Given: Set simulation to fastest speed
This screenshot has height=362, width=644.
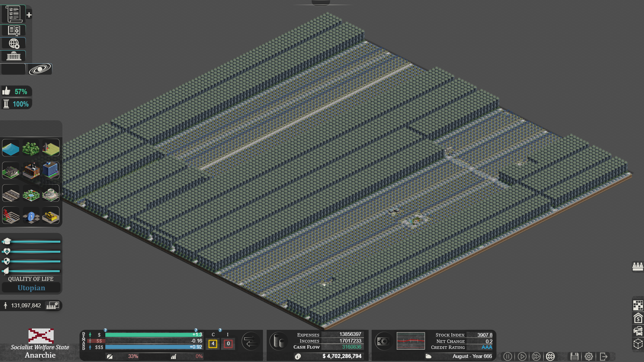Looking at the screenshot, I should tap(550, 356).
